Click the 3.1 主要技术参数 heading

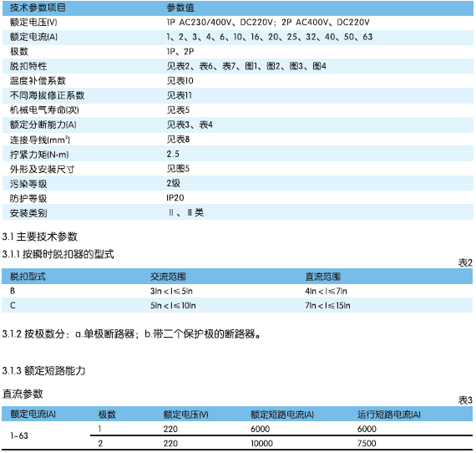coord(40,237)
